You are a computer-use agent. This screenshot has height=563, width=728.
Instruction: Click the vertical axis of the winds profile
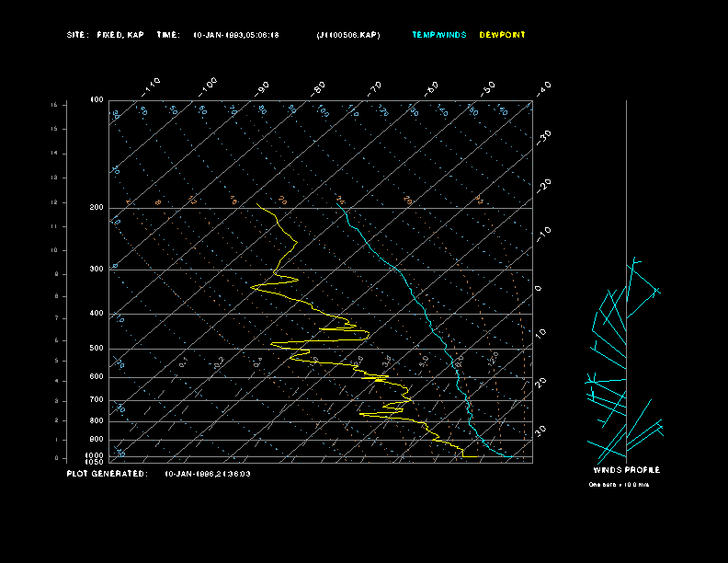[x=626, y=281]
